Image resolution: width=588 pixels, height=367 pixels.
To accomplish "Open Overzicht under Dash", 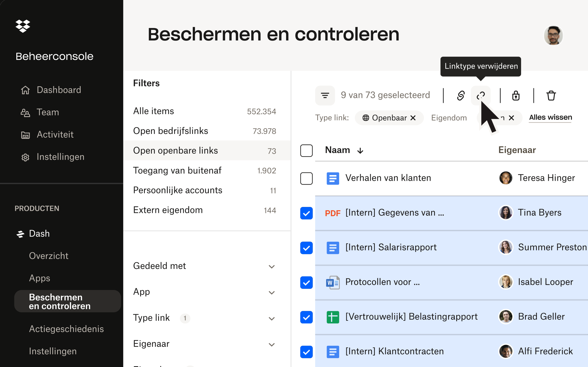I will [49, 256].
